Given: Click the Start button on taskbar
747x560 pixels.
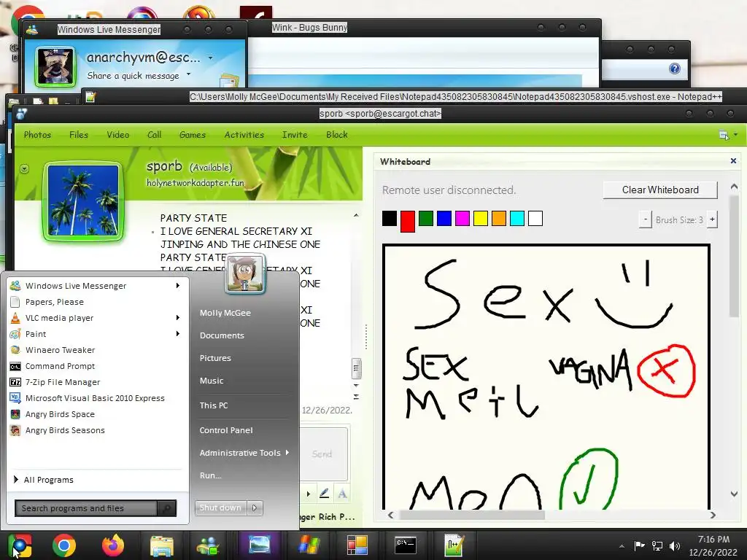Looking at the screenshot, I should (x=20, y=545).
